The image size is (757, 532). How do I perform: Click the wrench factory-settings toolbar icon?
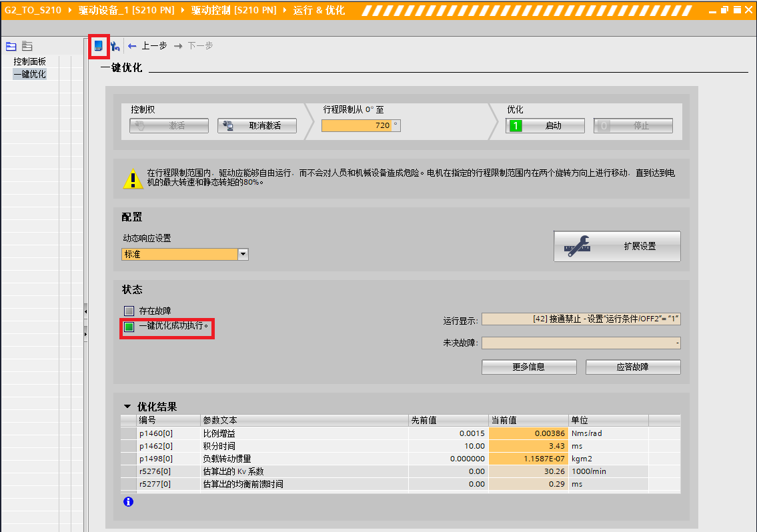(x=115, y=46)
